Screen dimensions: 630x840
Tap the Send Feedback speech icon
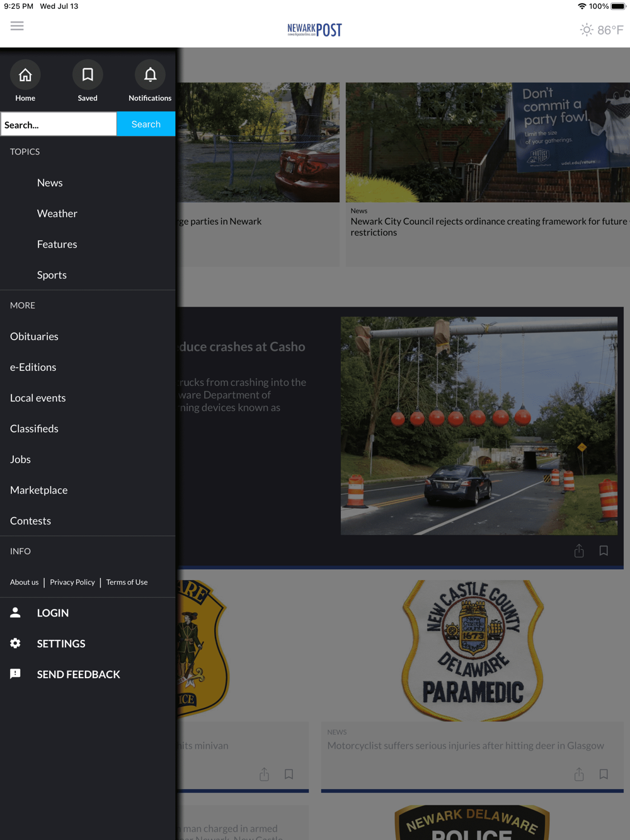coord(16,674)
